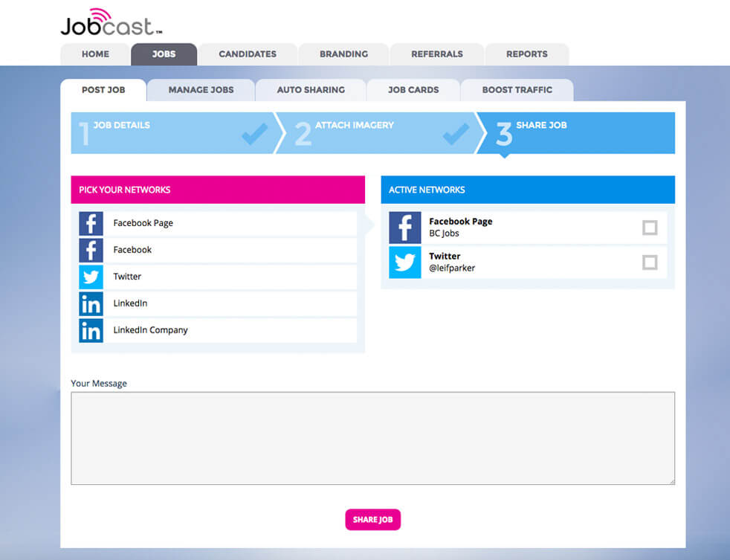Pick the LinkedIn Company icon
The width and height of the screenshot is (730, 560).
point(91,330)
